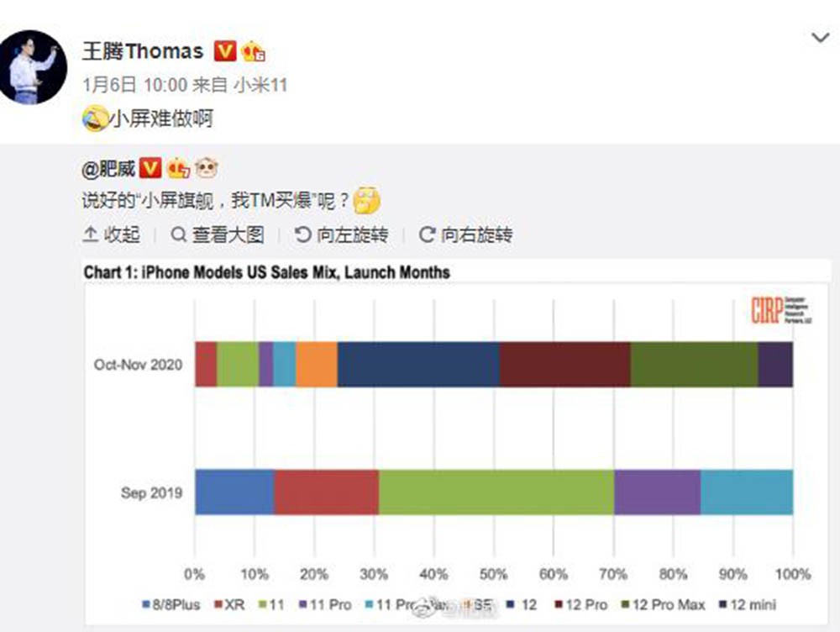Open the post options chevron menu
Screen dimensions: 840x632
(x=821, y=38)
